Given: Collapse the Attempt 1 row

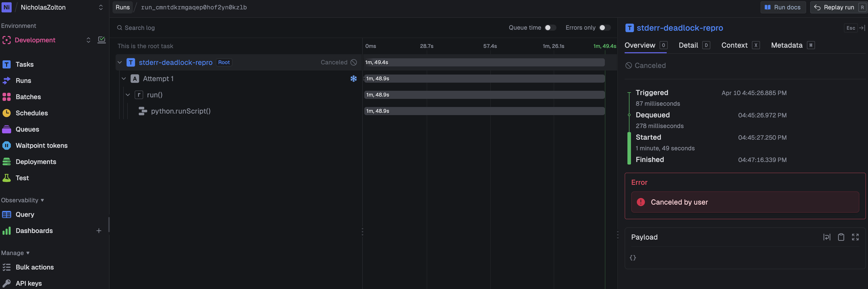Looking at the screenshot, I should (124, 79).
